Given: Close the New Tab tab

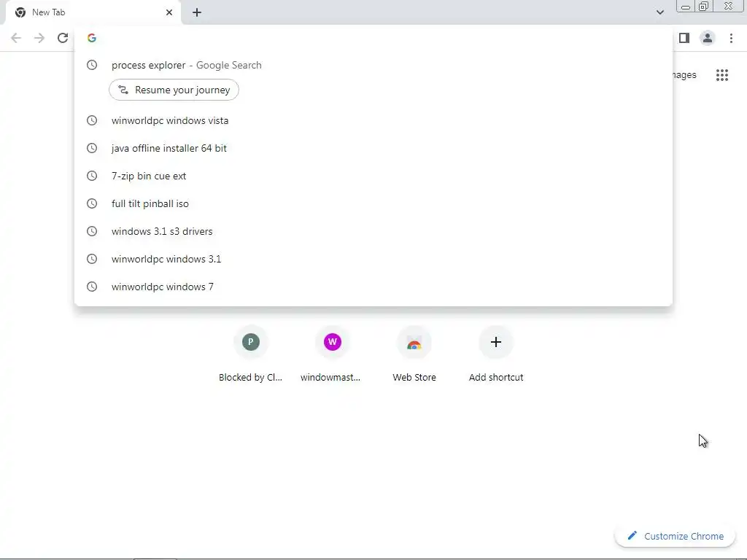Looking at the screenshot, I should [169, 12].
